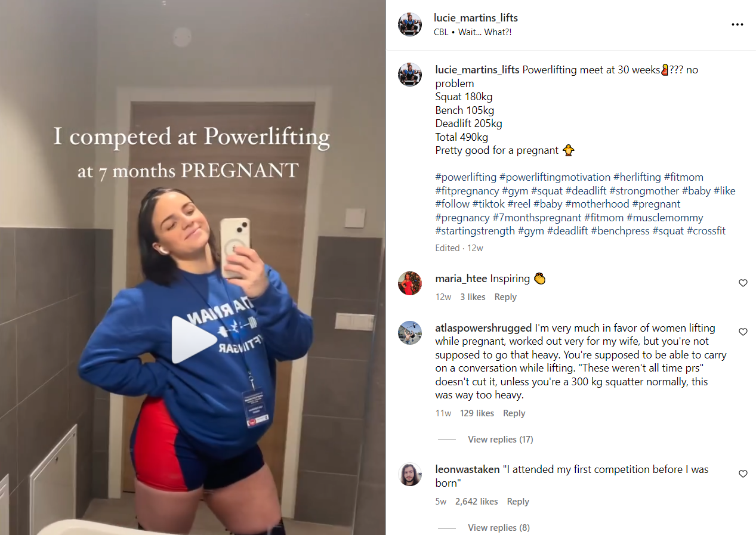Open lucie_martins_lifts username in header
The height and width of the screenshot is (535, 756).
pyautogui.click(x=476, y=18)
